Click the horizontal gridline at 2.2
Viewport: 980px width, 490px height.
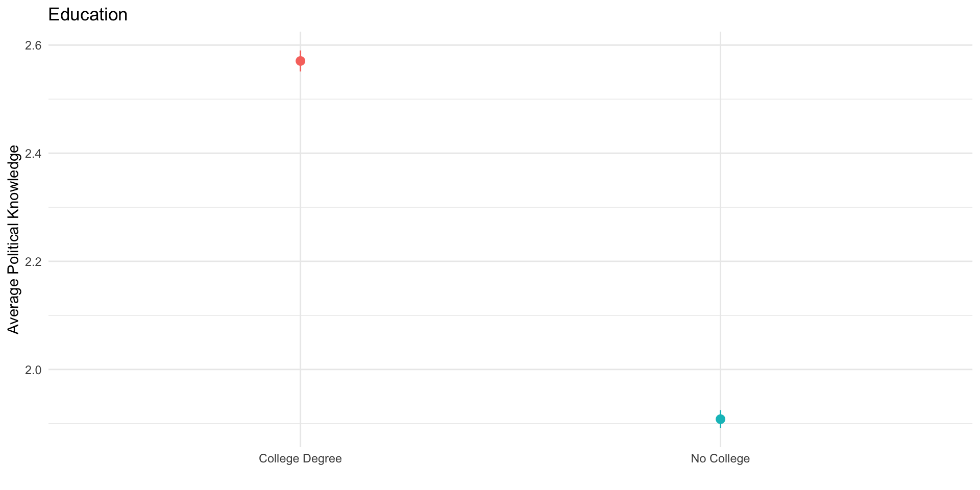pos(510,261)
